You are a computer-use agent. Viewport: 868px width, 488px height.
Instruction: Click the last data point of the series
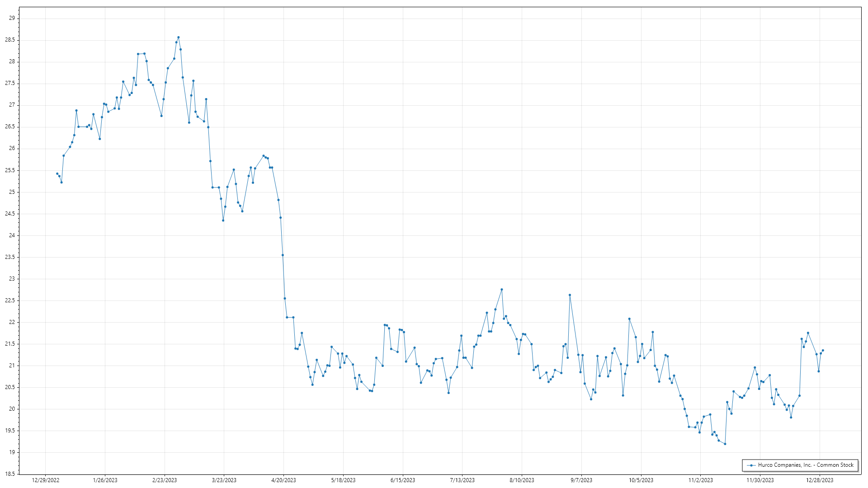point(823,350)
